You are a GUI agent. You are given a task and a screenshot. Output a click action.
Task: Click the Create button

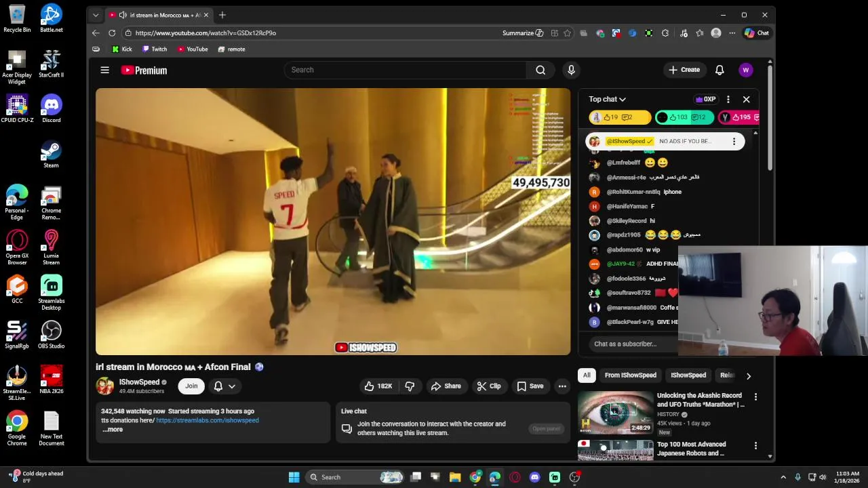684,70
